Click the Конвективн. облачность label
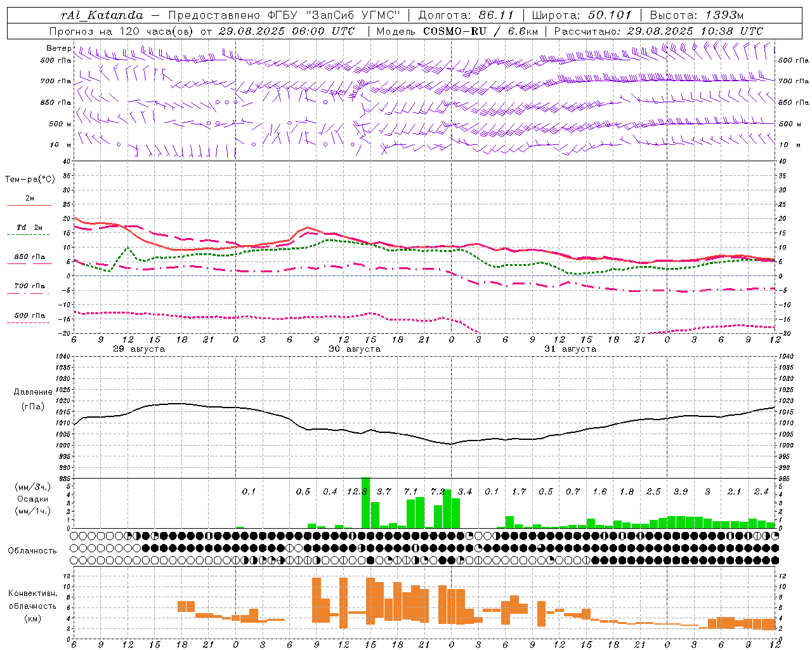This screenshot has width=812, height=650. pyautogui.click(x=33, y=600)
